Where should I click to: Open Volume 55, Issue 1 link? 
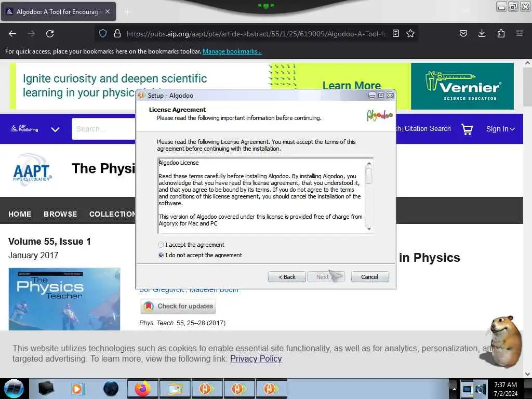point(49,242)
